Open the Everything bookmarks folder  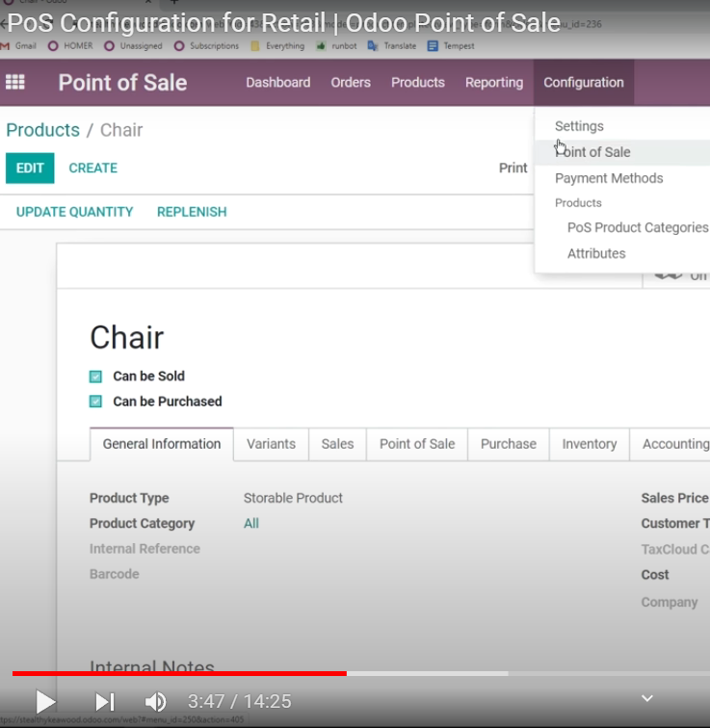click(x=277, y=46)
